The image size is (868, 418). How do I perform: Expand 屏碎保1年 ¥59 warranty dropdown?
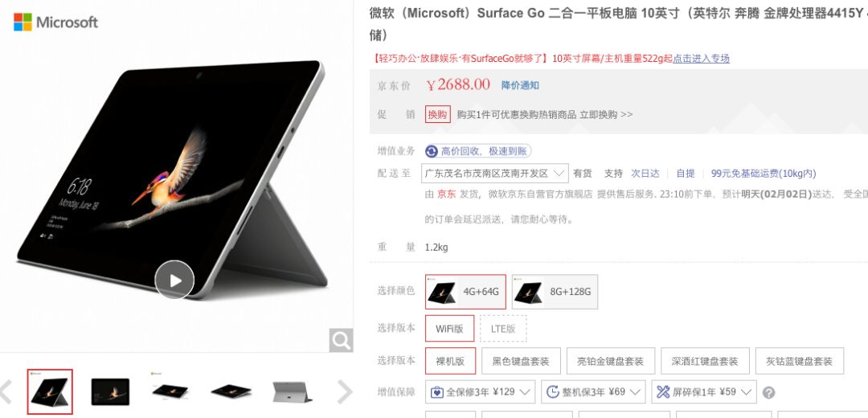point(704,392)
